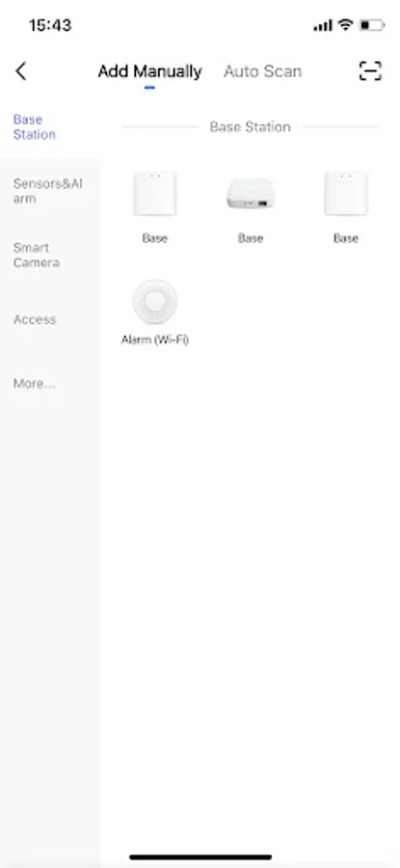Tap the Wi-Fi status bar icon
Viewport: 400px width, 868px height.
coord(346,25)
